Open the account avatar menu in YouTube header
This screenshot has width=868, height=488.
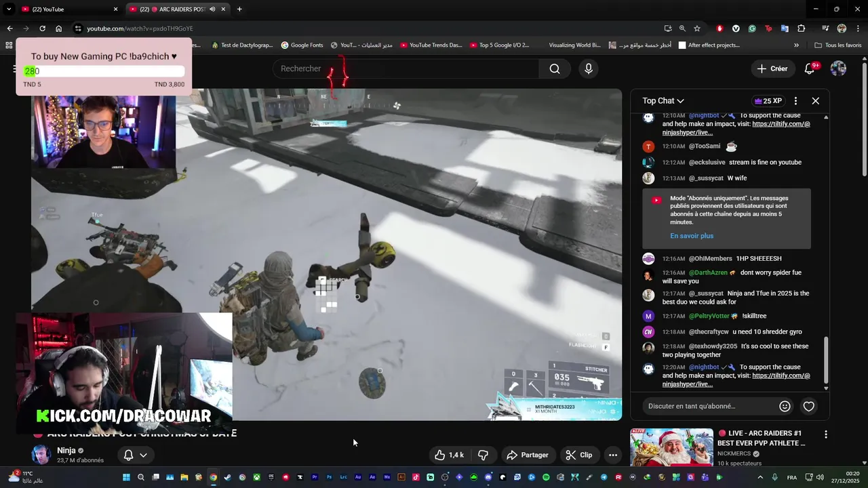(838, 68)
